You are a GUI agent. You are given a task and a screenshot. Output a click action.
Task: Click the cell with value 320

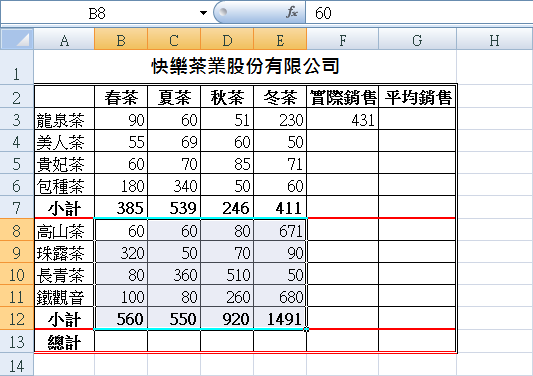point(121,252)
